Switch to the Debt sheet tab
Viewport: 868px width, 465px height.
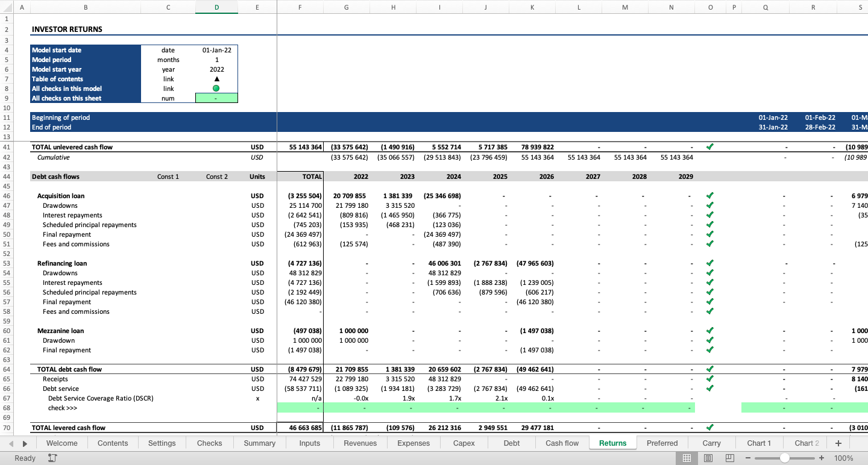511,443
